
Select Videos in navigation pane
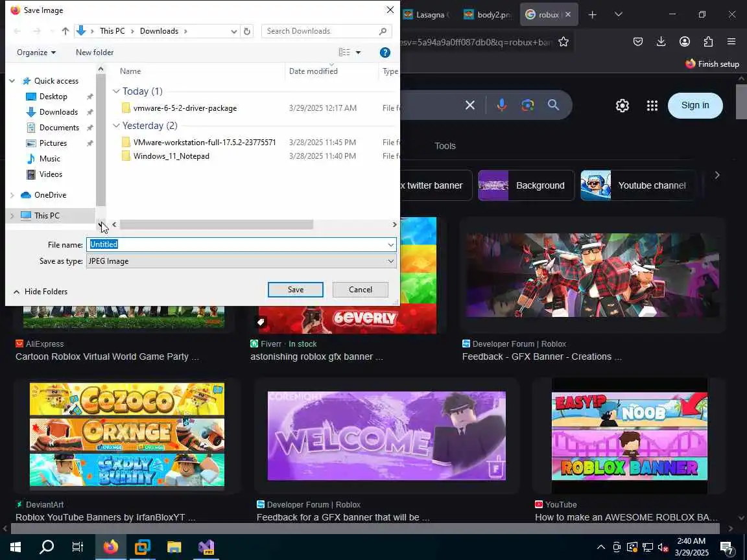coord(51,174)
